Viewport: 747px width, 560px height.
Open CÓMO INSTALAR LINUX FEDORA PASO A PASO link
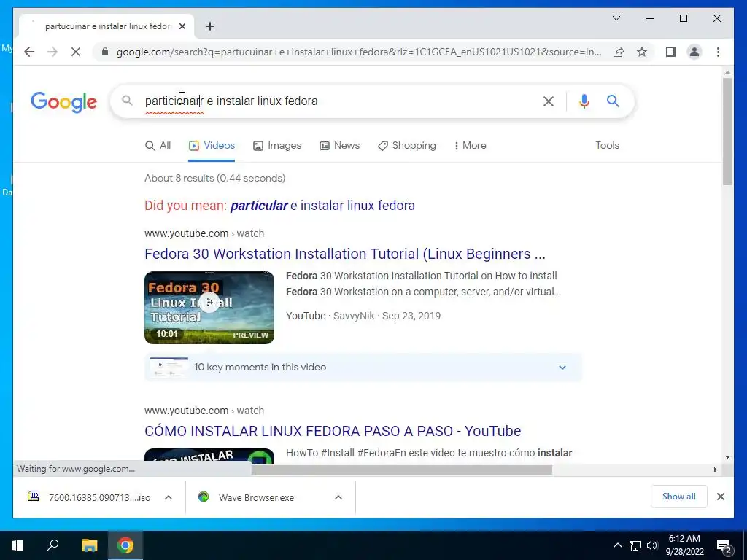coord(333,431)
